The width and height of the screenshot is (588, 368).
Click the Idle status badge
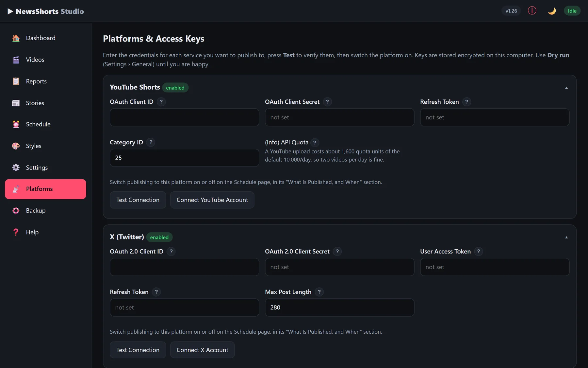pos(572,11)
